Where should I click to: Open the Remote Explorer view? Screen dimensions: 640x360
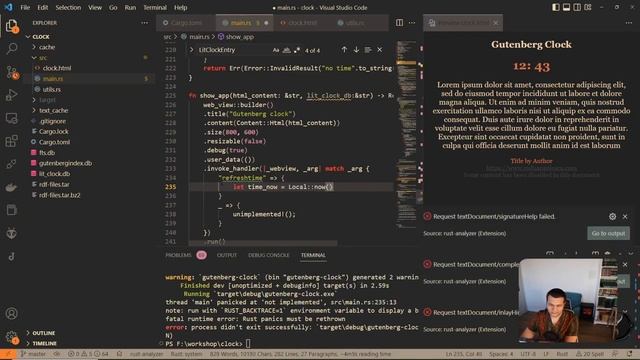(x=11, y=118)
